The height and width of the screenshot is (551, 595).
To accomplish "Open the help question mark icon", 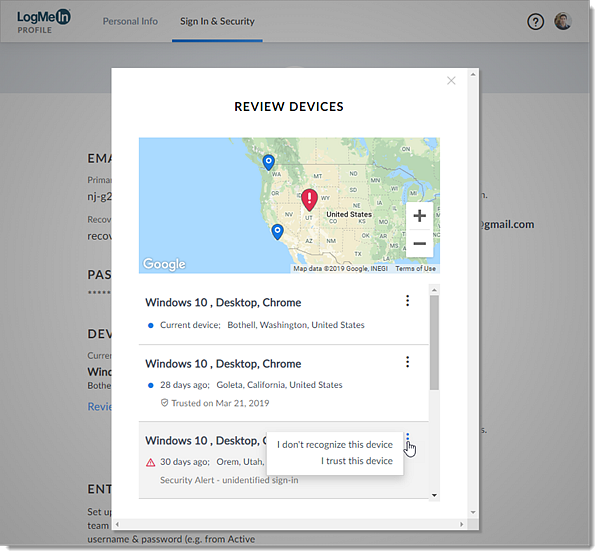I will pyautogui.click(x=535, y=22).
